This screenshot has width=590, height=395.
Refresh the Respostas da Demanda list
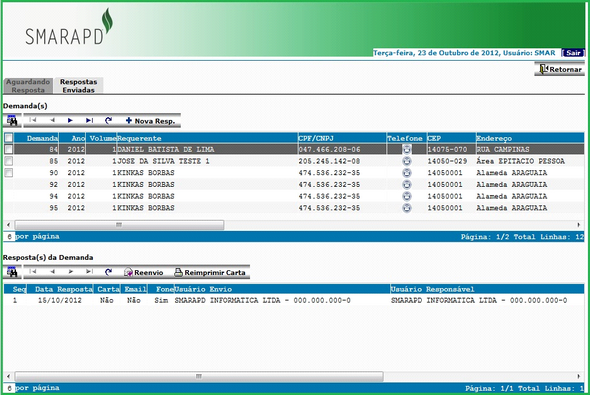pos(108,272)
